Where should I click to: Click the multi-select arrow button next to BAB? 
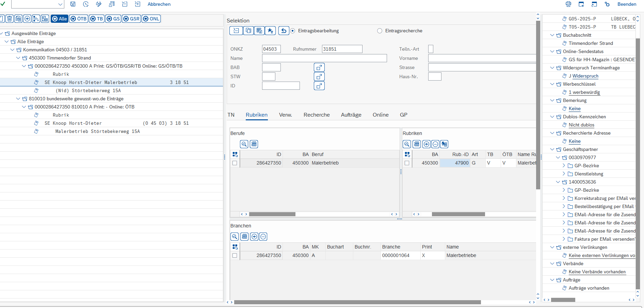pos(319,67)
